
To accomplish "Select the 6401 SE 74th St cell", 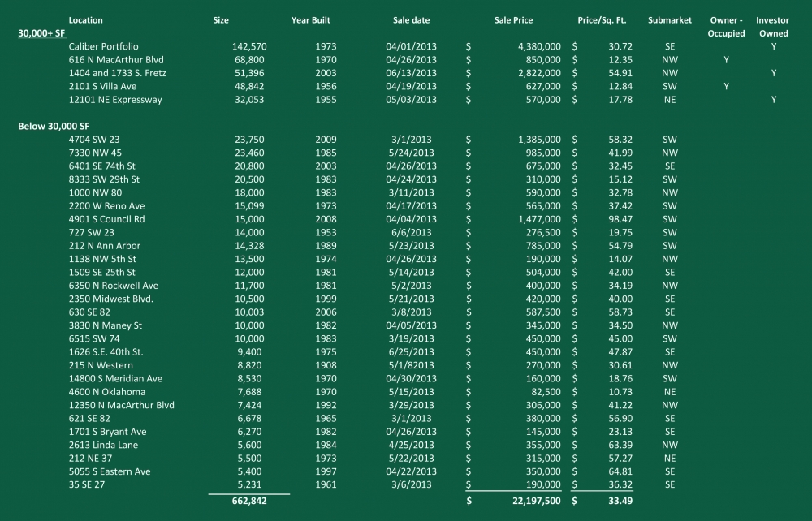I will point(102,166).
